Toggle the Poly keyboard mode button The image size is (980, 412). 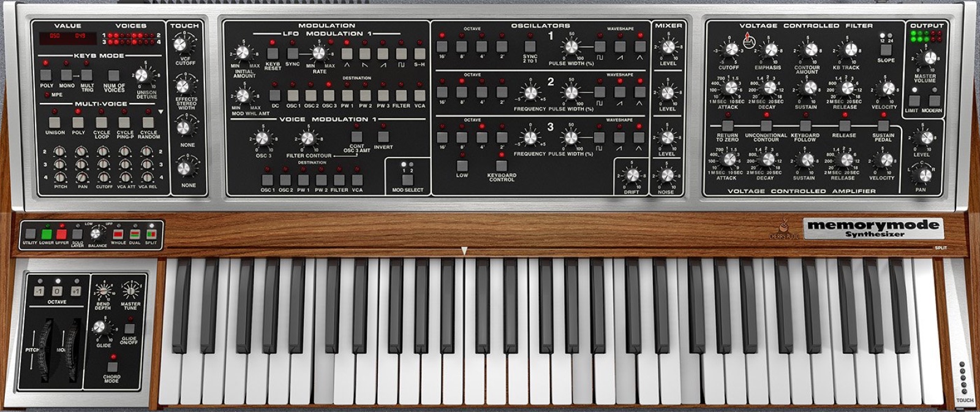click(x=46, y=75)
